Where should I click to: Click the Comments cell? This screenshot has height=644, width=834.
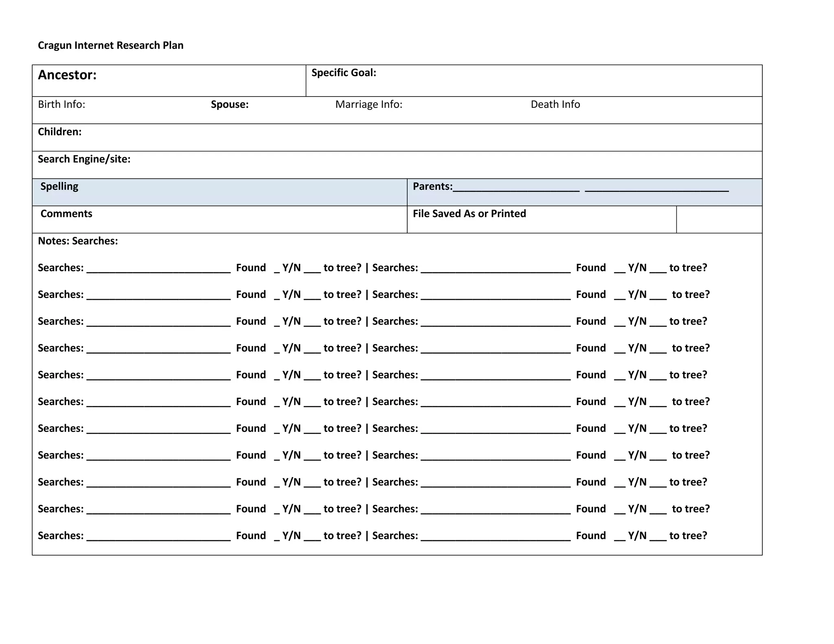point(219,219)
